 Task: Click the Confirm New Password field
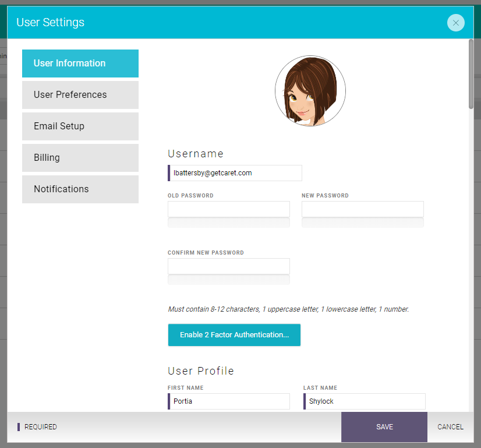pos(228,266)
